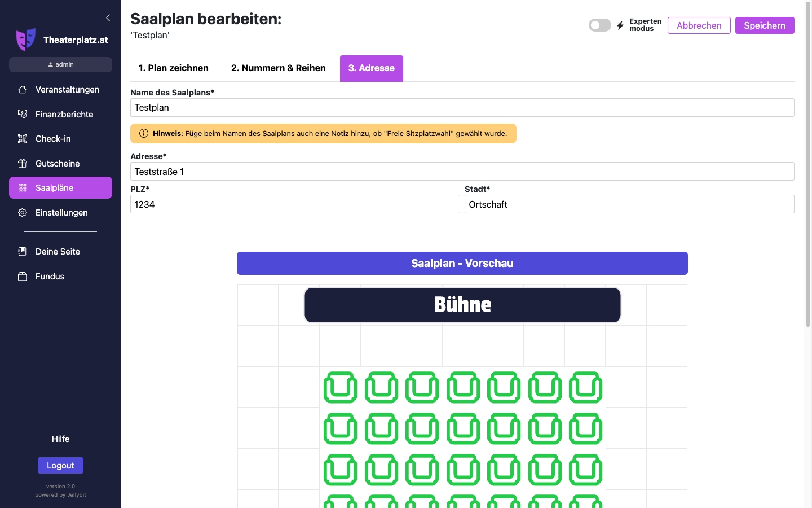Click the lightning bolt beside Experten modus

620,25
